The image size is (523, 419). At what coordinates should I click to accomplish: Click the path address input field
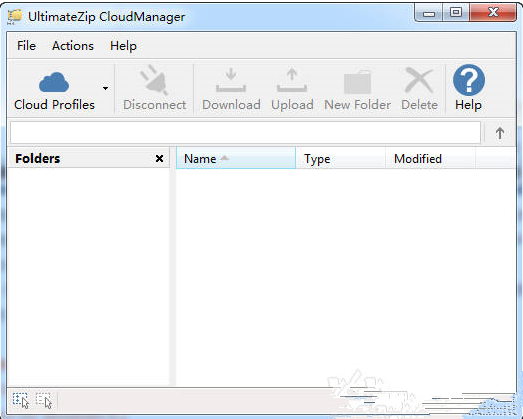pos(245,133)
